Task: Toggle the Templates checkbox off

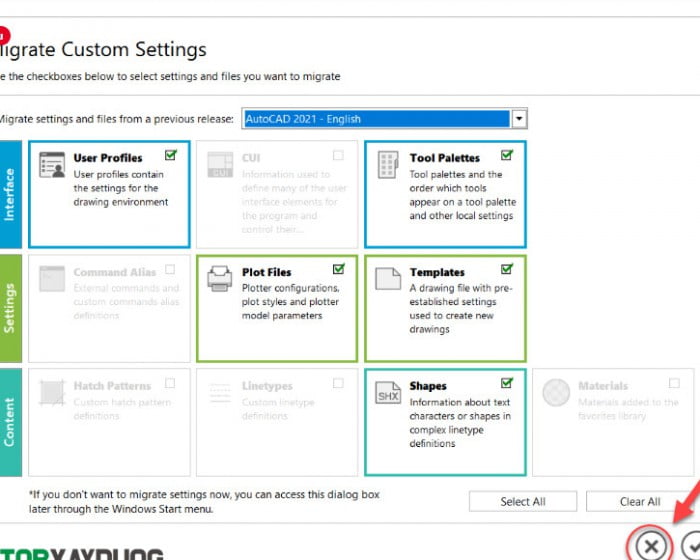Action: (x=507, y=269)
